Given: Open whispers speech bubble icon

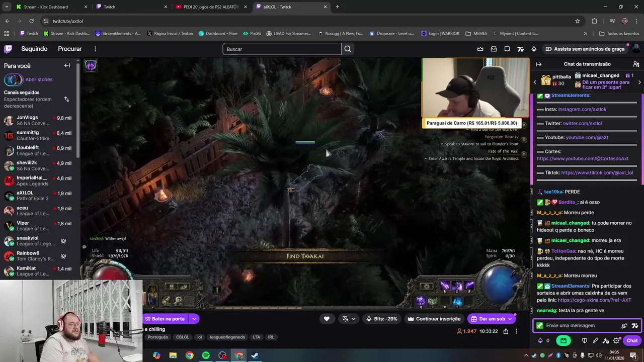Looking at the screenshot, I should click(x=507, y=49).
